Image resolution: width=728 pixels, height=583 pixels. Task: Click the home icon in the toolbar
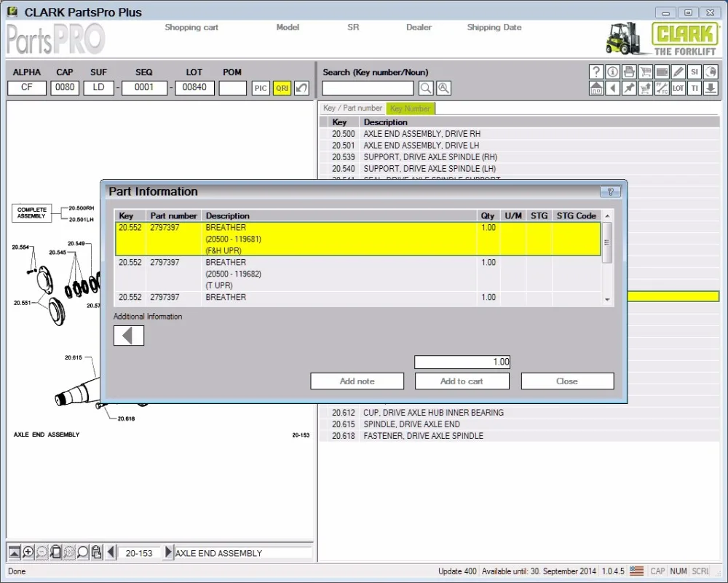click(596, 88)
